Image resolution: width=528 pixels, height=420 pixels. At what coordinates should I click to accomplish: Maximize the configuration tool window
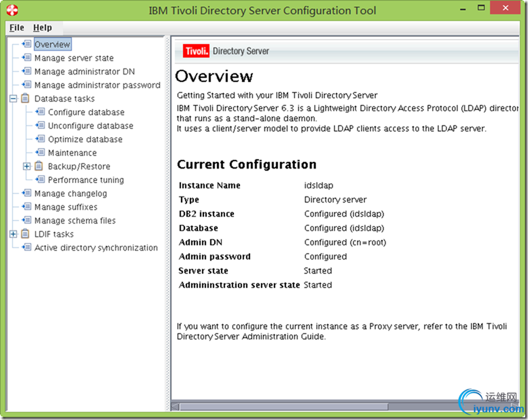[x=481, y=8]
